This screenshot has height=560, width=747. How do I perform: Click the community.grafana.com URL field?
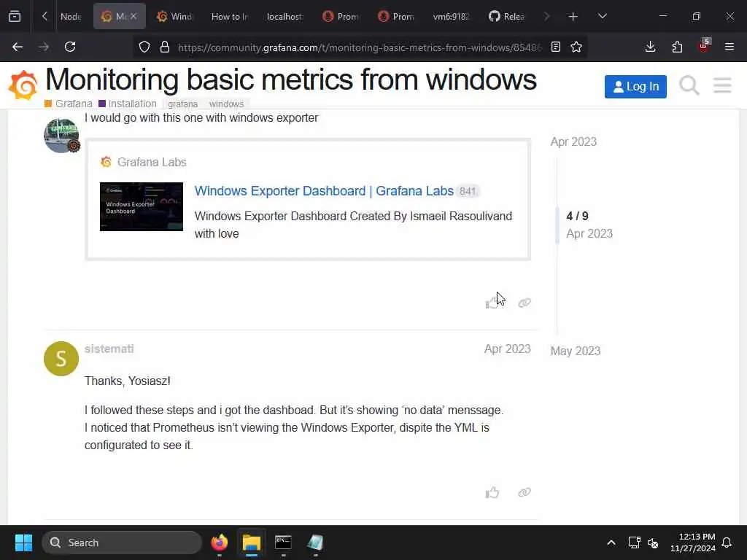point(359,47)
